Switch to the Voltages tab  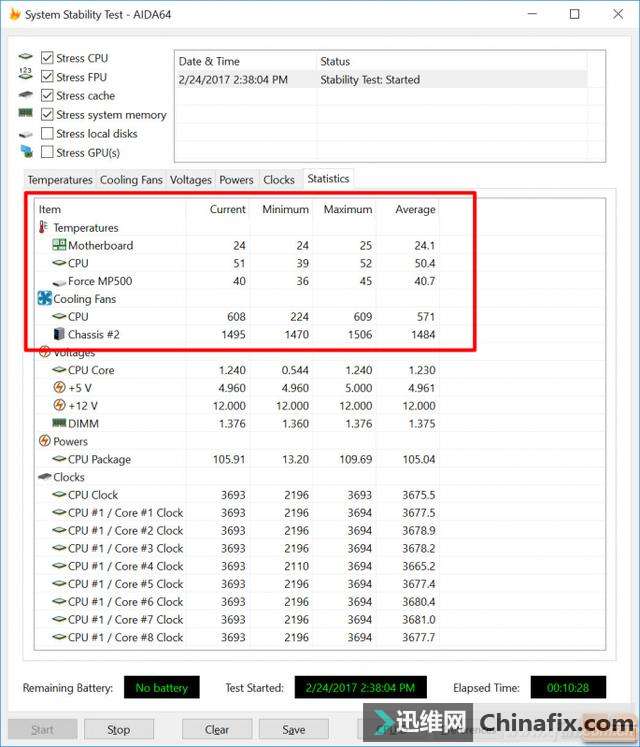(x=191, y=180)
